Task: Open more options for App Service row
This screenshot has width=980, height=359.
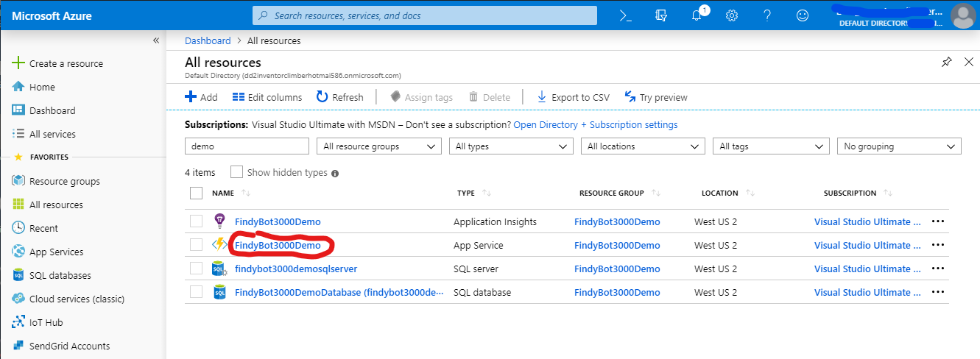Action: point(938,245)
